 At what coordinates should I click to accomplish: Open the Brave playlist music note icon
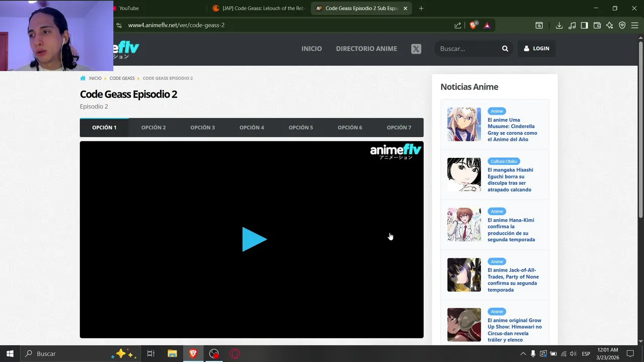click(572, 25)
